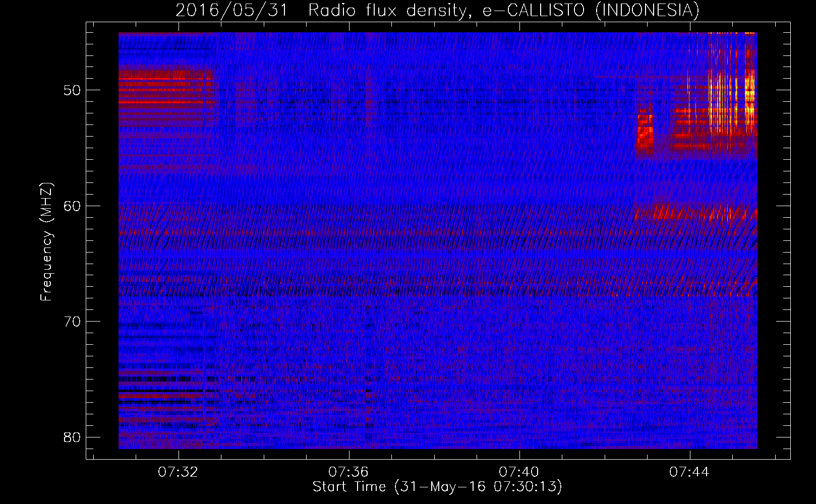Click the 07:40 time tick label
Screen dimensions: 816x504
click(x=519, y=472)
